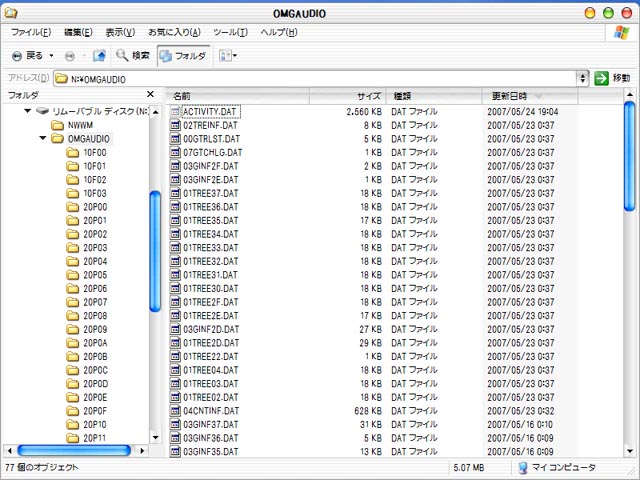Sort by the 名前 column header
Screen dimensions: 640x480
pyautogui.click(x=238, y=96)
